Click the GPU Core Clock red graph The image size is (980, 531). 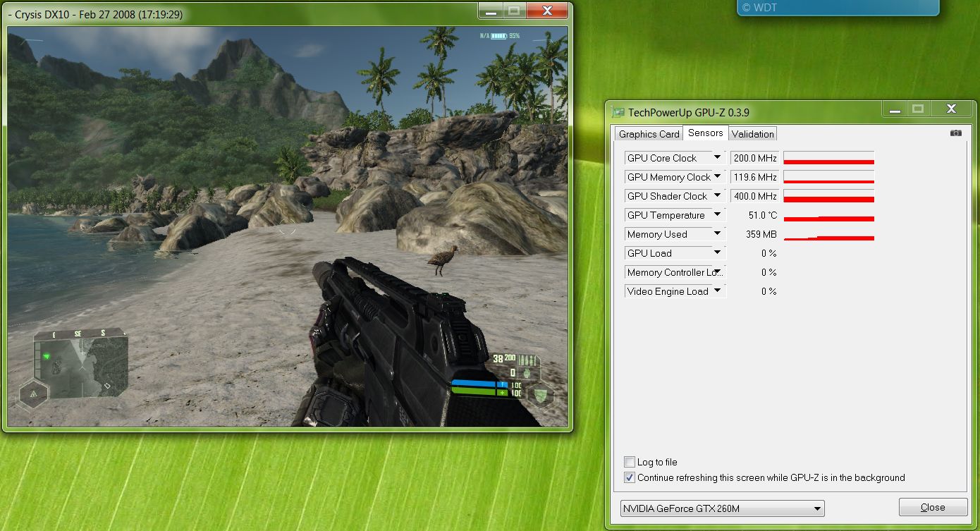pos(829,158)
